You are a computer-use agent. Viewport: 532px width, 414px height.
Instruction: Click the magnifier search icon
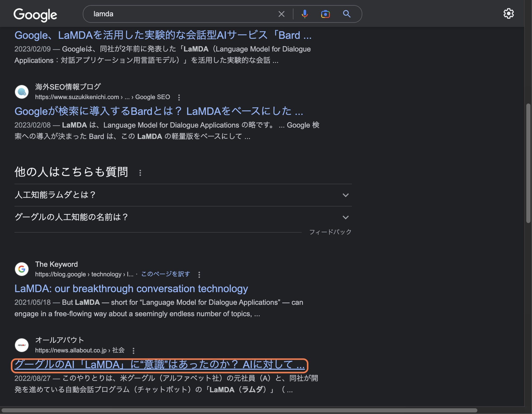click(x=347, y=14)
